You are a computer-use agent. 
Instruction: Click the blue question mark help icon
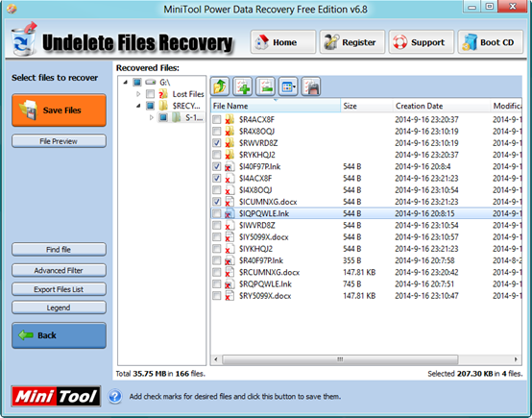click(115, 396)
